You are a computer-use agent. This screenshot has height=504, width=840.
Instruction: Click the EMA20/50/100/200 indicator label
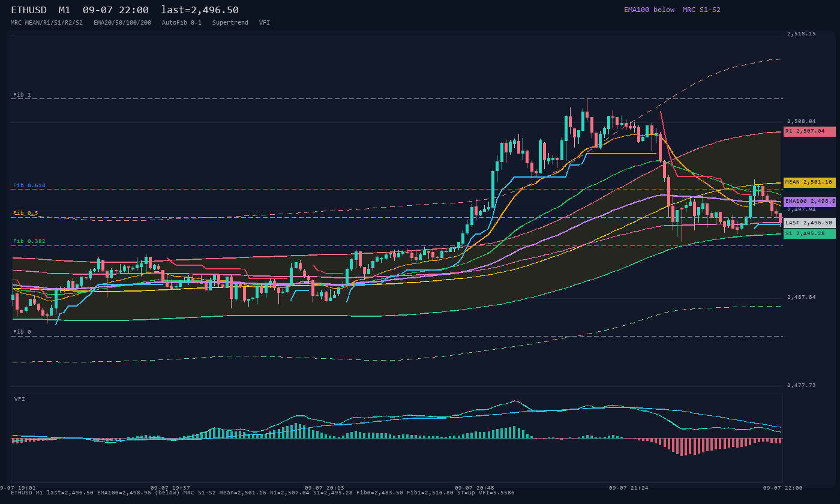coord(122,23)
